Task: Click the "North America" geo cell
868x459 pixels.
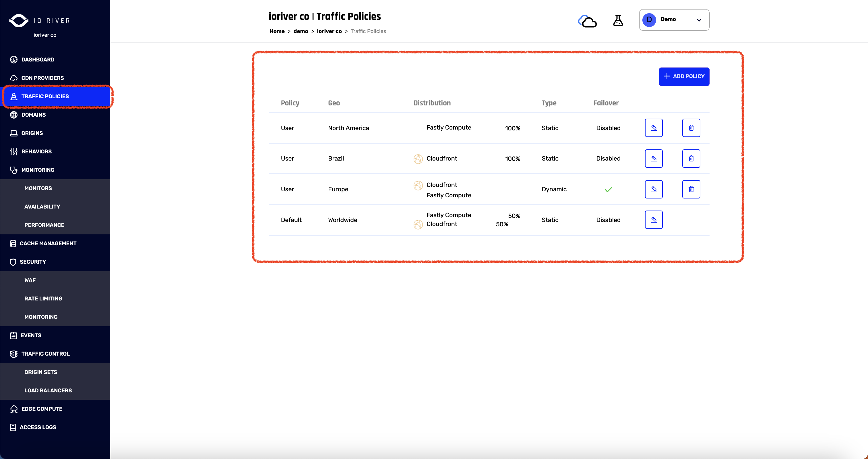Action: [348, 128]
